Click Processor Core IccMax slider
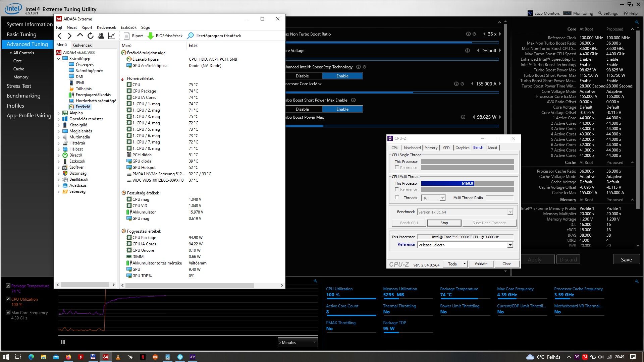The height and width of the screenshot is (362, 644). pyautogui.click(x=392, y=93)
